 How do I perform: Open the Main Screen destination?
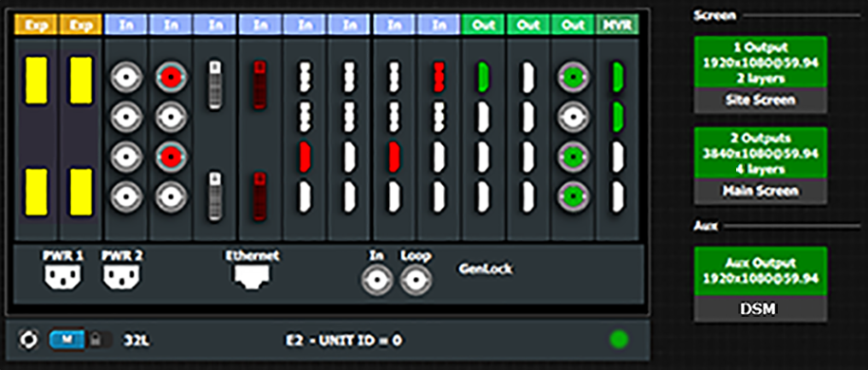(x=761, y=166)
